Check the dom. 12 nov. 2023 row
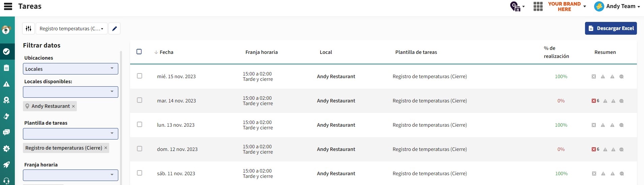This screenshot has height=185, width=644. (x=140, y=149)
